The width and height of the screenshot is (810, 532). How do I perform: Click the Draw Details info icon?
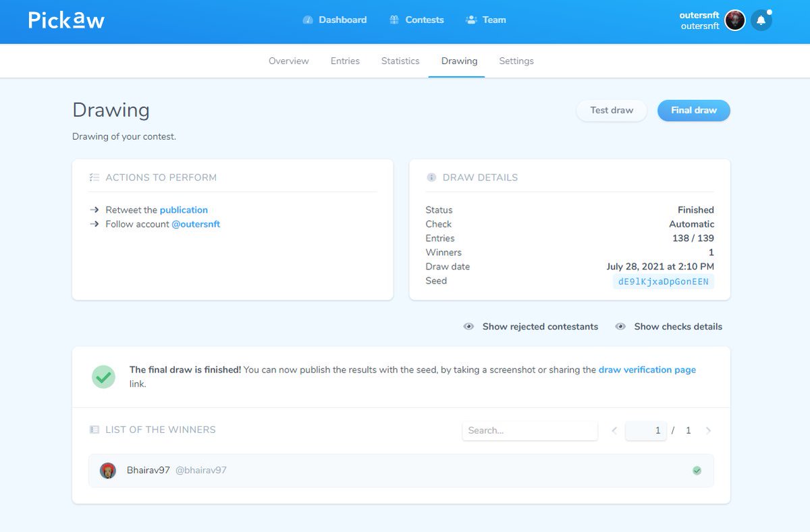coord(431,178)
